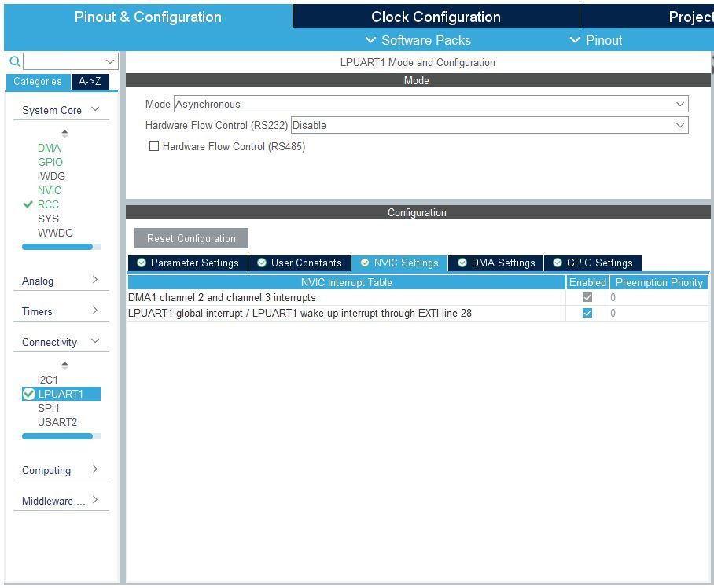This screenshot has height=588, width=714.
Task: Select GPIO in System Core list
Action: 50,162
